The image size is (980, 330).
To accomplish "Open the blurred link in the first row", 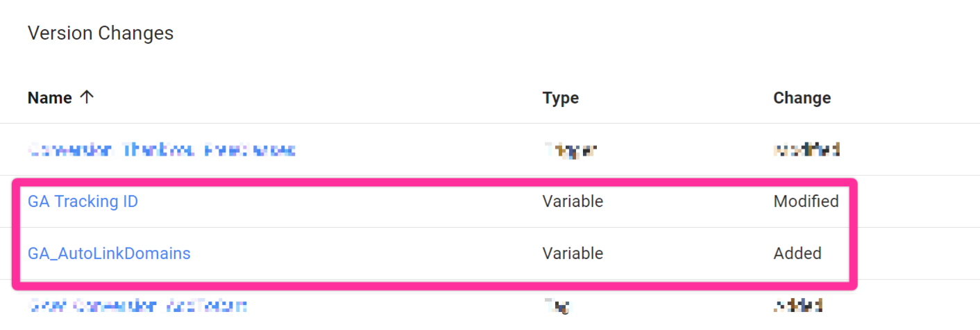I will click(x=162, y=149).
